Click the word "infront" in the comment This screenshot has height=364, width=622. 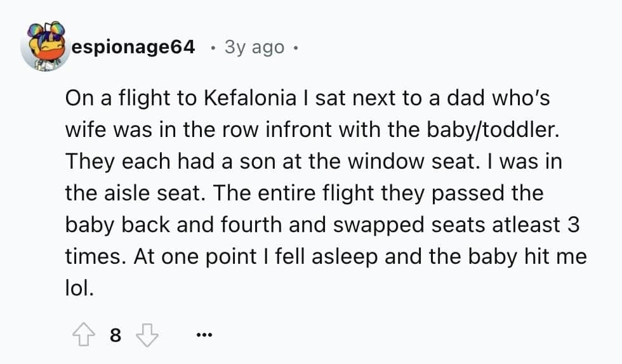click(x=307, y=131)
